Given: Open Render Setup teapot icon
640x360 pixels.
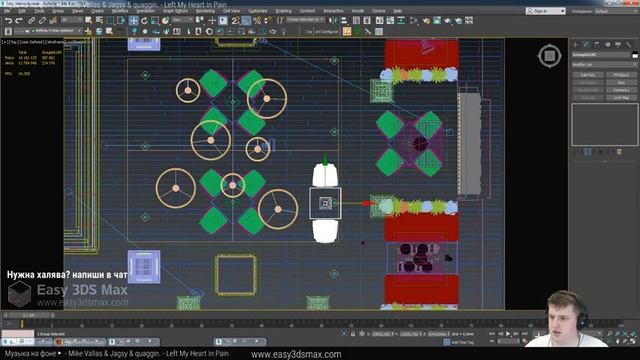Looking at the screenshot, I should point(426,20).
